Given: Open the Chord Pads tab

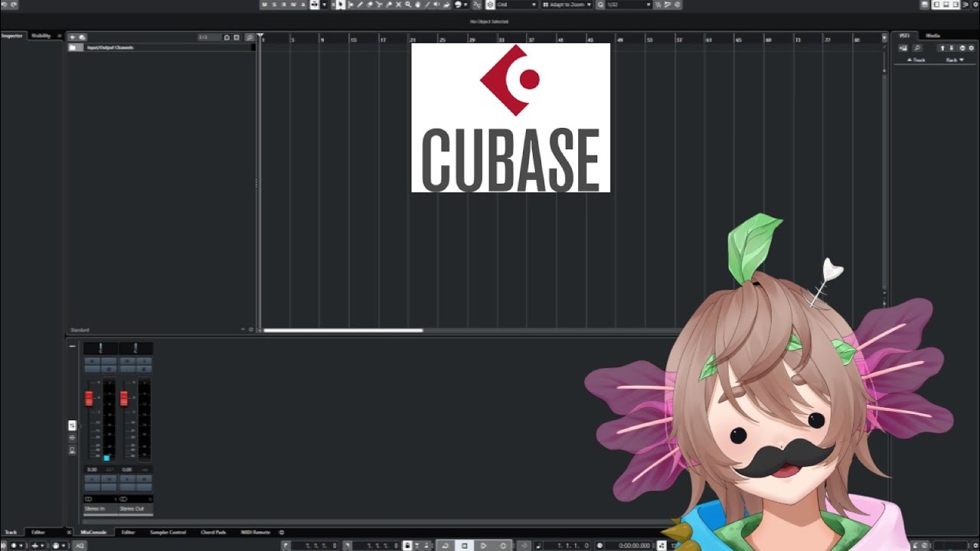Looking at the screenshot, I should 213,532.
